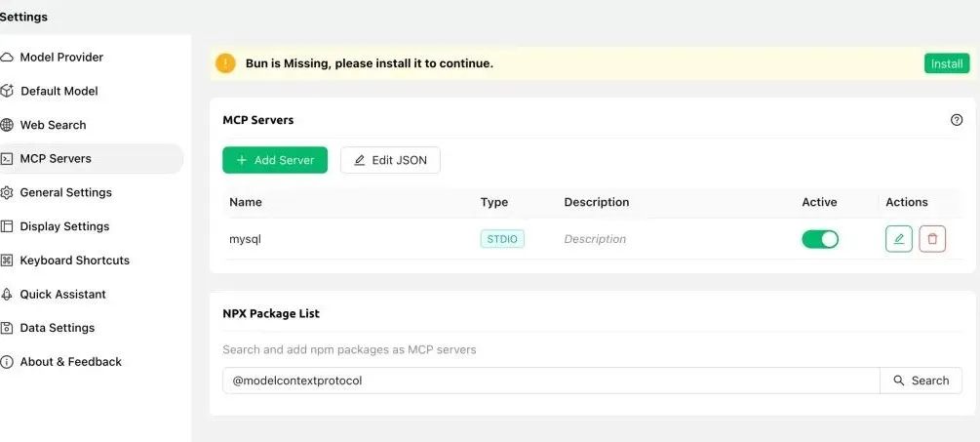Click the Default Model cube icon
980x442 pixels.
tap(7, 92)
